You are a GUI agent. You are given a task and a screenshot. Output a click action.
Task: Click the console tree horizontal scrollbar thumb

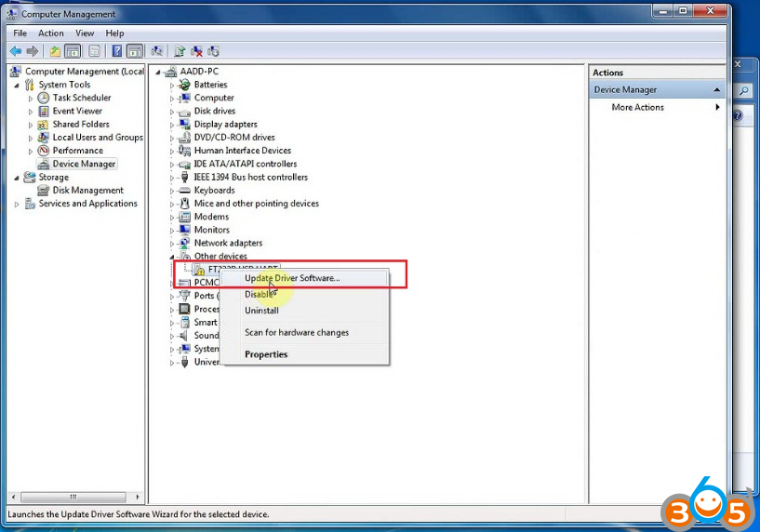coord(73,497)
